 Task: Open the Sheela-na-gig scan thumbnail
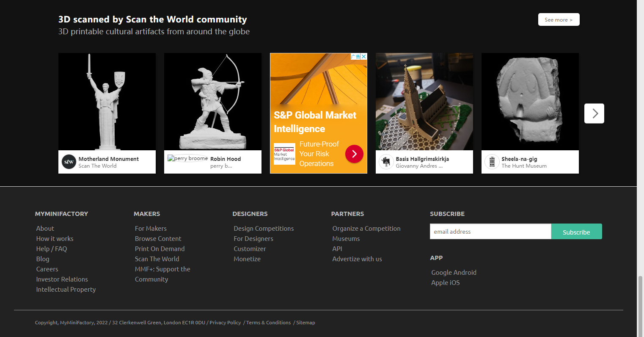point(530,102)
